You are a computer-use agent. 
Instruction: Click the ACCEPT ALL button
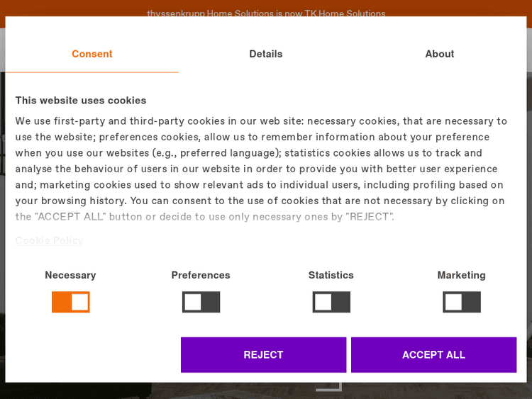(433, 354)
